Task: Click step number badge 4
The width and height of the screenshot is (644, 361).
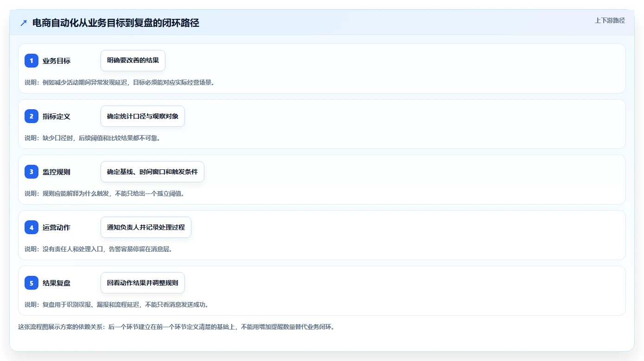Action: [32, 227]
